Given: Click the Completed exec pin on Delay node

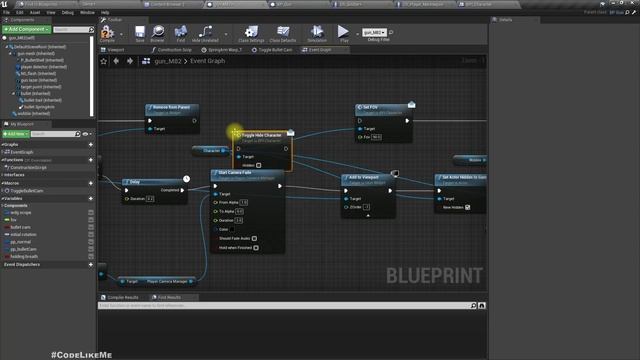Looking at the screenshot, I should pos(182,190).
